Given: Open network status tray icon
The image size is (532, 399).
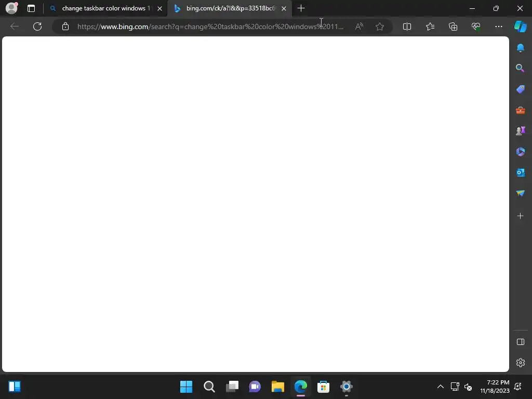Looking at the screenshot, I should coord(455,387).
